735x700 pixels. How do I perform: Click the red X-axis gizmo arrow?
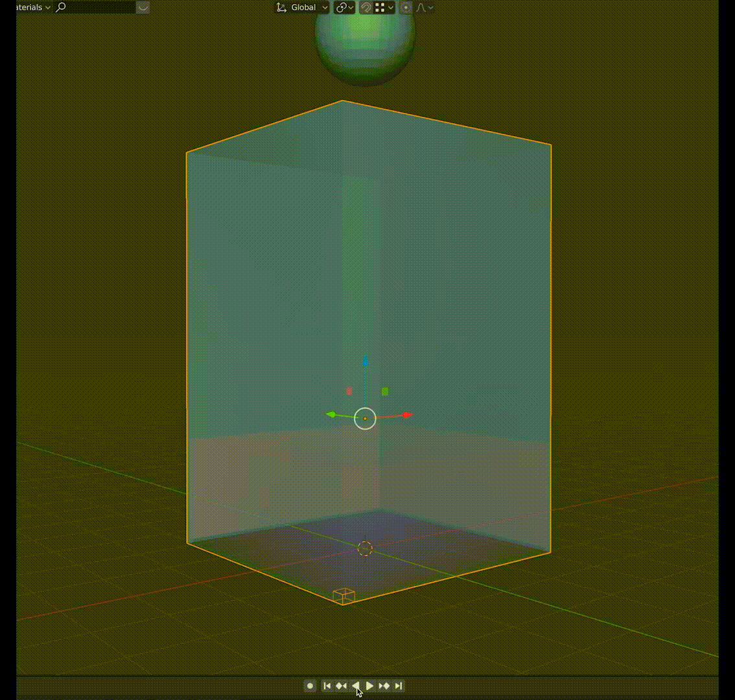pos(405,414)
